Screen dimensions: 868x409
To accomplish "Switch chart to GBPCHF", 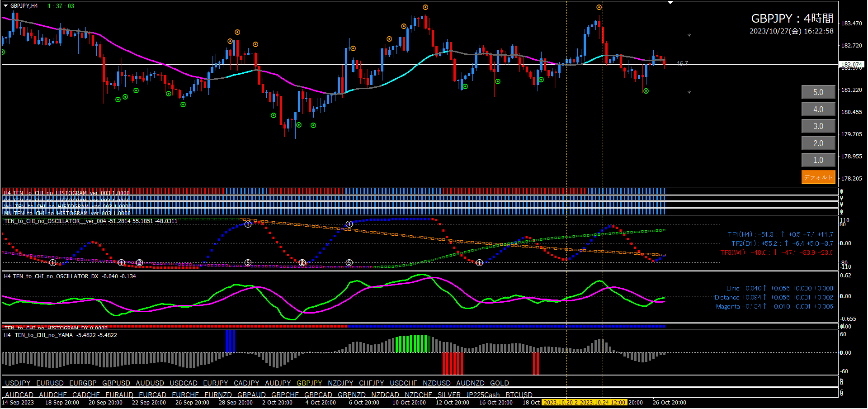I will click(x=285, y=395).
